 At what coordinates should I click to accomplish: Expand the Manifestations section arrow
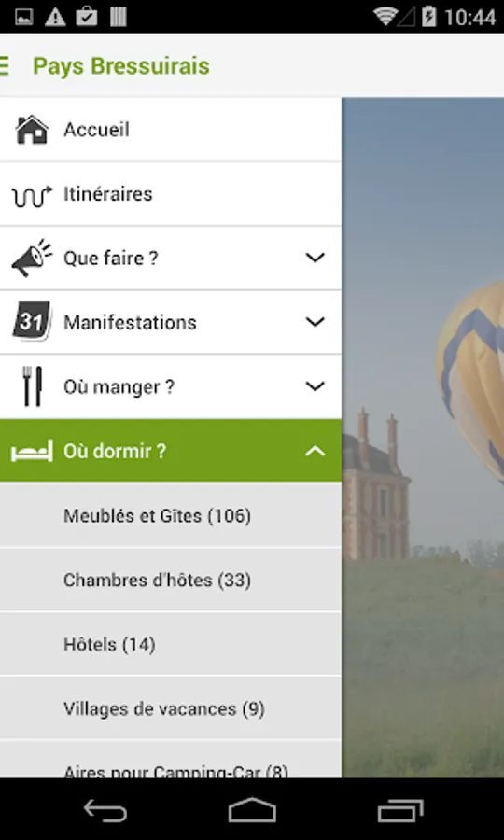click(315, 322)
